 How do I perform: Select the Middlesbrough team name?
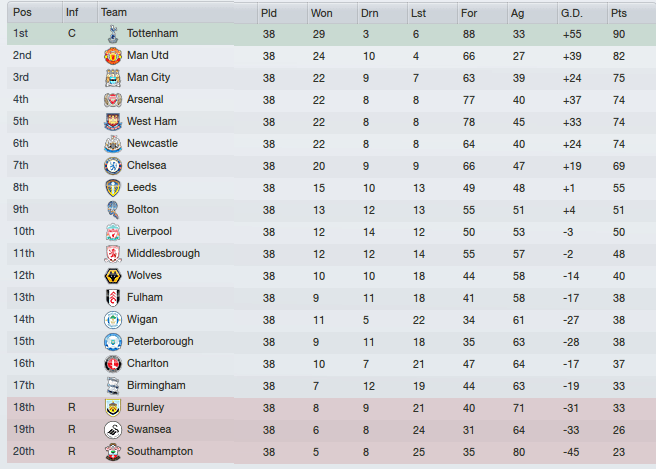tap(163, 254)
